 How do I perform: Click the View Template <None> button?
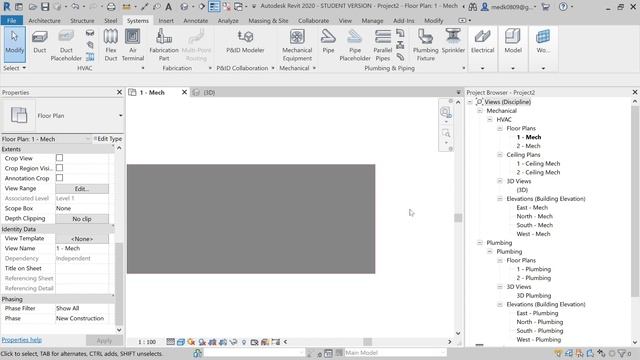(82, 238)
